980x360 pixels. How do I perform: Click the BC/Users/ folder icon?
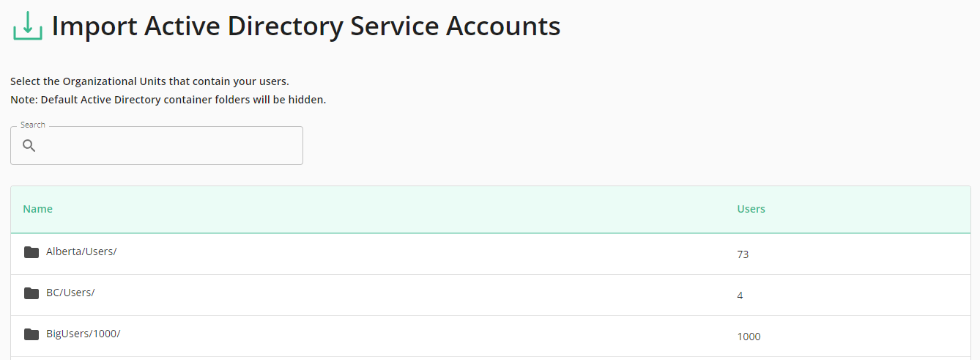[x=31, y=293]
